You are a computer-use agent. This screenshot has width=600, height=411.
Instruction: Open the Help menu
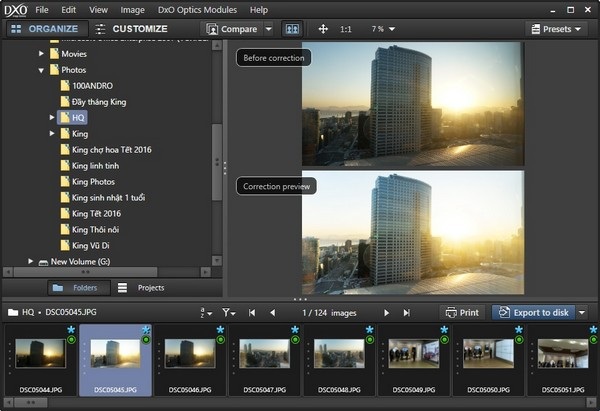pyautogui.click(x=259, y=10)
